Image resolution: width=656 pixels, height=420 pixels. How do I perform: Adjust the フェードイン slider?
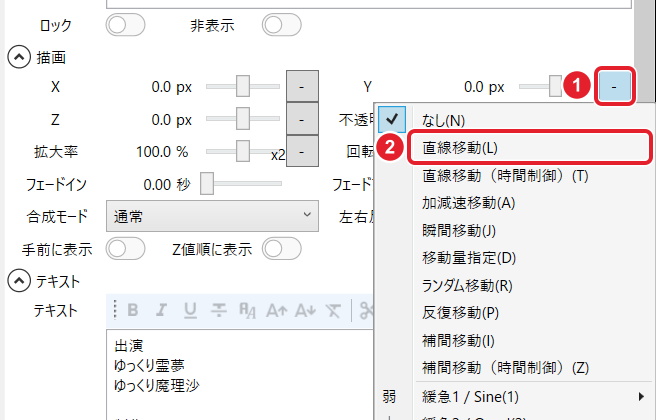(241, 183)
